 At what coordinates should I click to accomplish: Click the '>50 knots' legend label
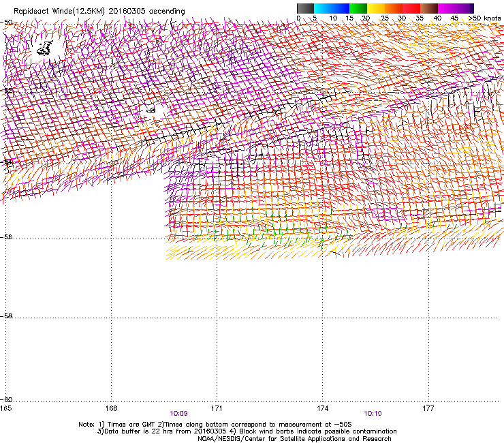[484, 18]
